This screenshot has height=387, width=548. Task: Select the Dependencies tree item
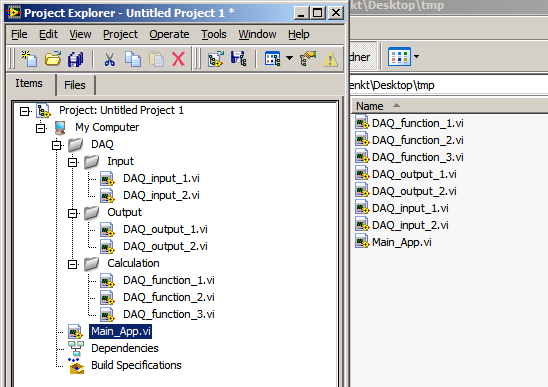point(125,348)
